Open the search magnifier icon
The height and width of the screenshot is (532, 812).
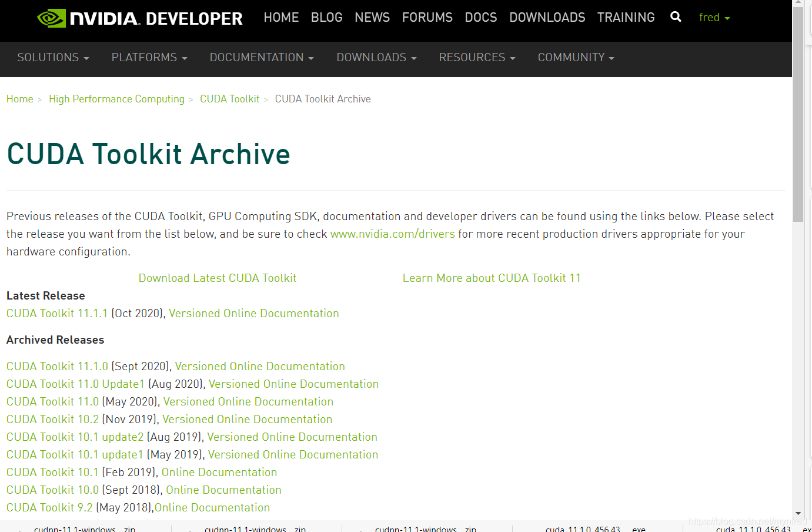[x=676, y=17]
